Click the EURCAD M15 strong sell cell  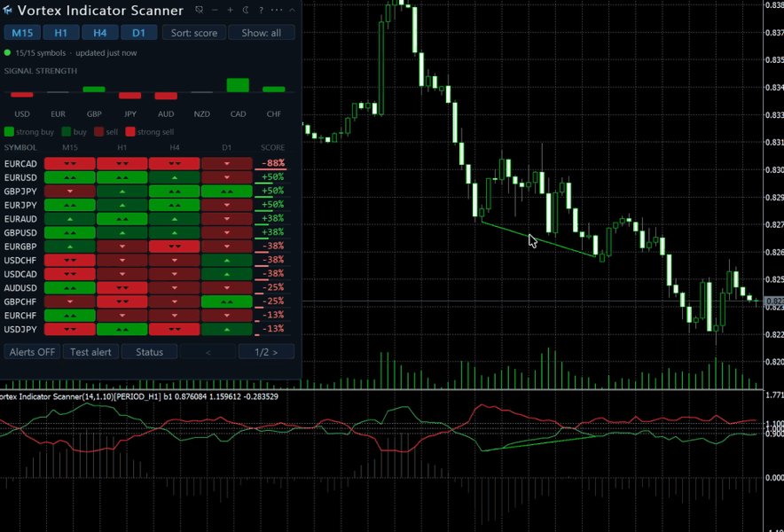(69, 163)
